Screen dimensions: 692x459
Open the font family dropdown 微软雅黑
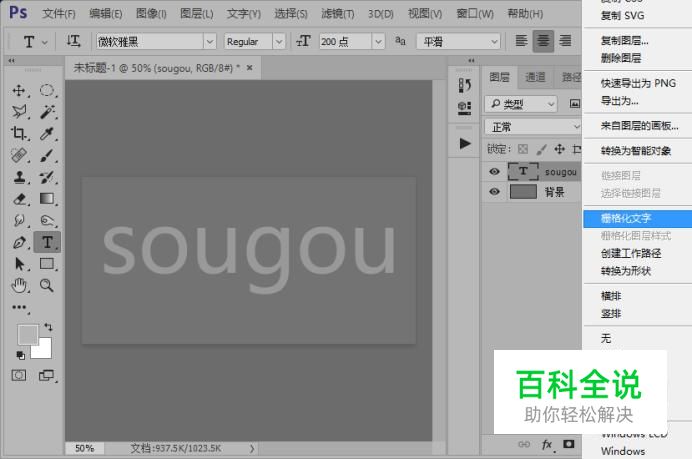tap(210, 41)
